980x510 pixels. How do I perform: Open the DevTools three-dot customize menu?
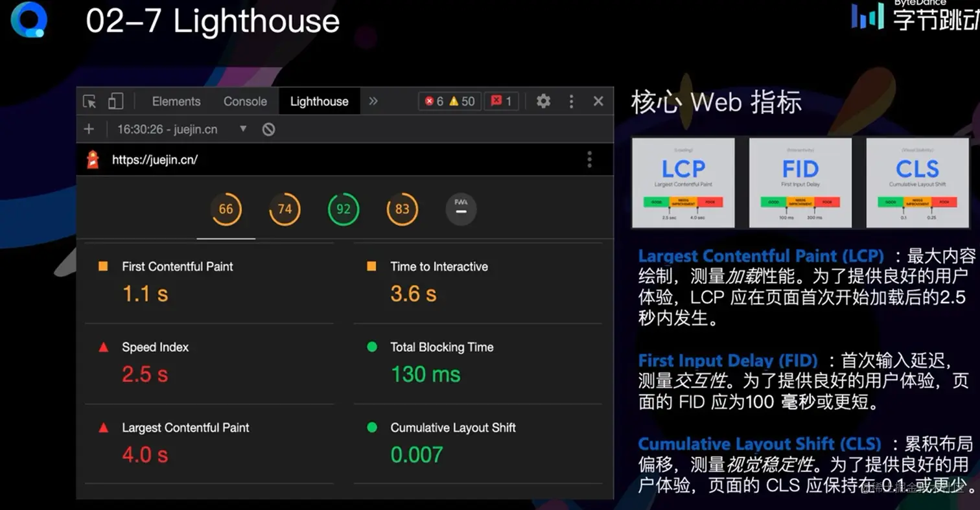tap(571, 101)
